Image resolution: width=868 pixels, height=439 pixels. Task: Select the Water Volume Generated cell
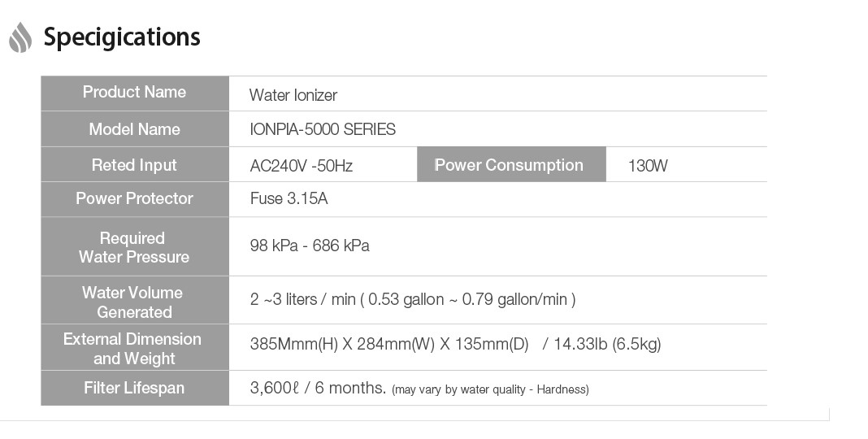(135, 300)
